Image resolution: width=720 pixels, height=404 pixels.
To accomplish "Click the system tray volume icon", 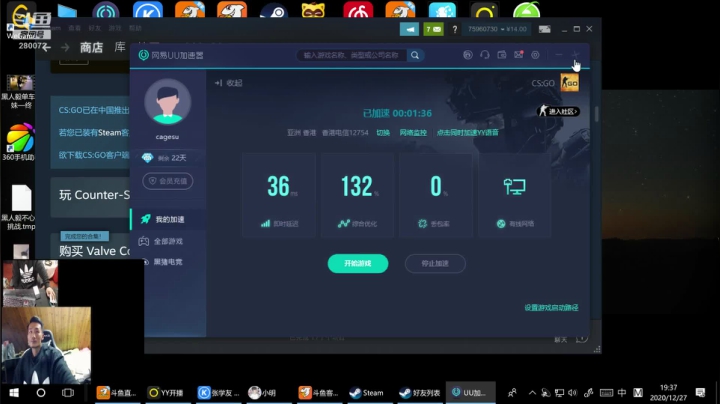I will coord(572,393).
